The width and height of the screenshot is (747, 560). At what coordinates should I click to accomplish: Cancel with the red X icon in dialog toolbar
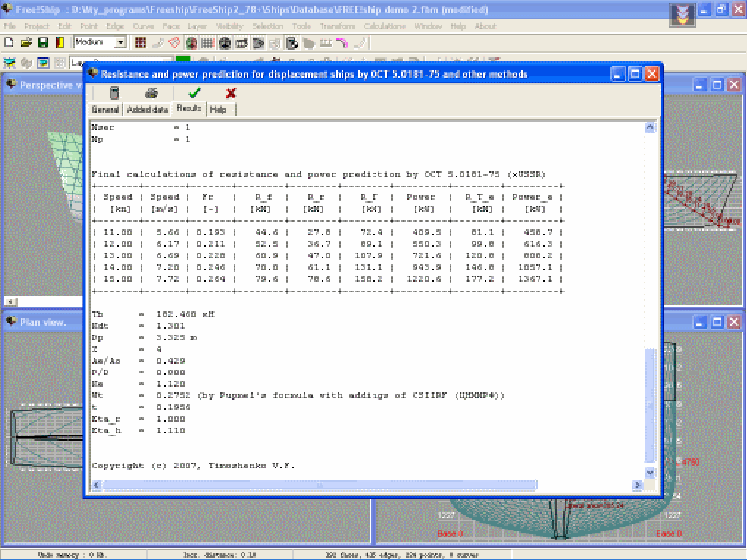point(231,93)
